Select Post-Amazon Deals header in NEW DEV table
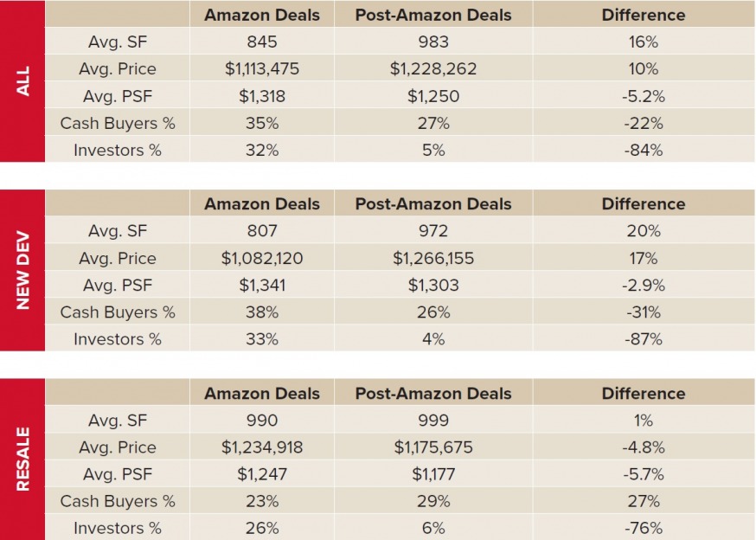 pyautogui.click(x=432, y=204)
